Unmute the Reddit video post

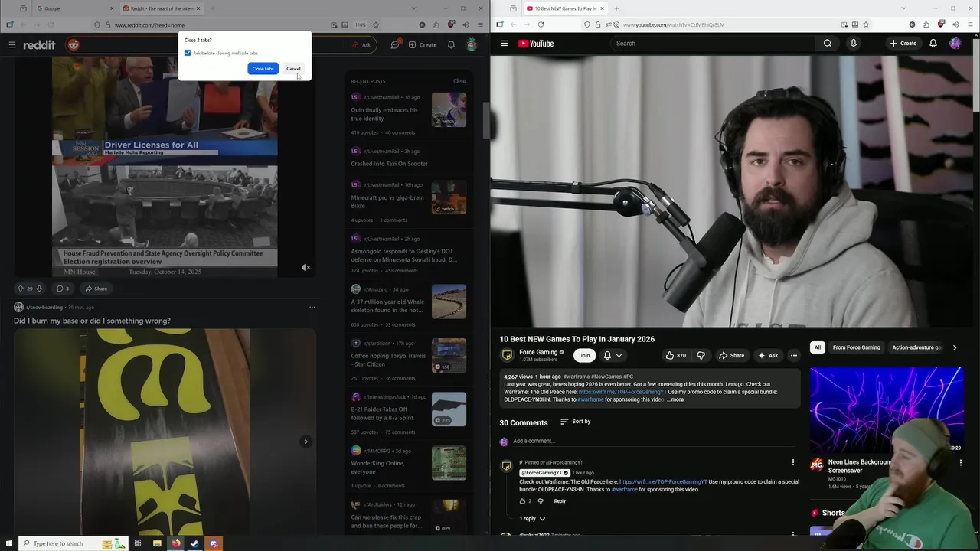[x=305, y=267]
